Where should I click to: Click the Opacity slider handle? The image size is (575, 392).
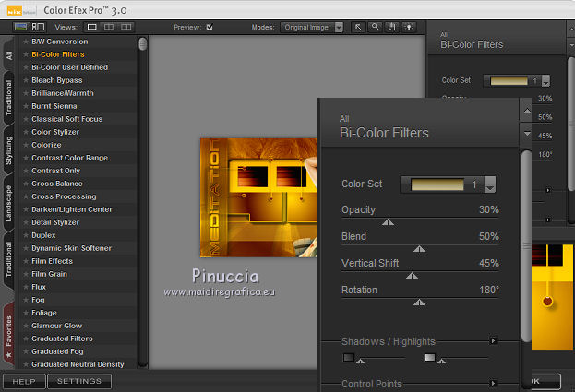pos(388,221)
